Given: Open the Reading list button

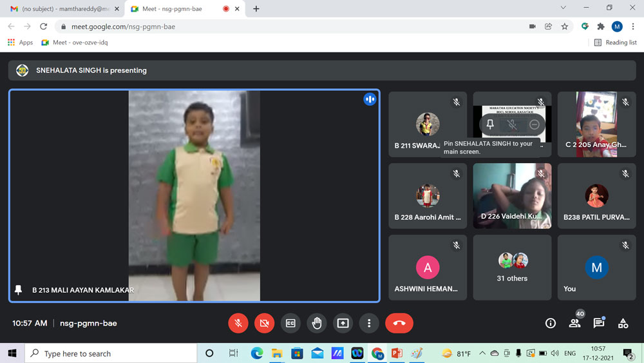Looking at the screenshot, I should (615, 43).
